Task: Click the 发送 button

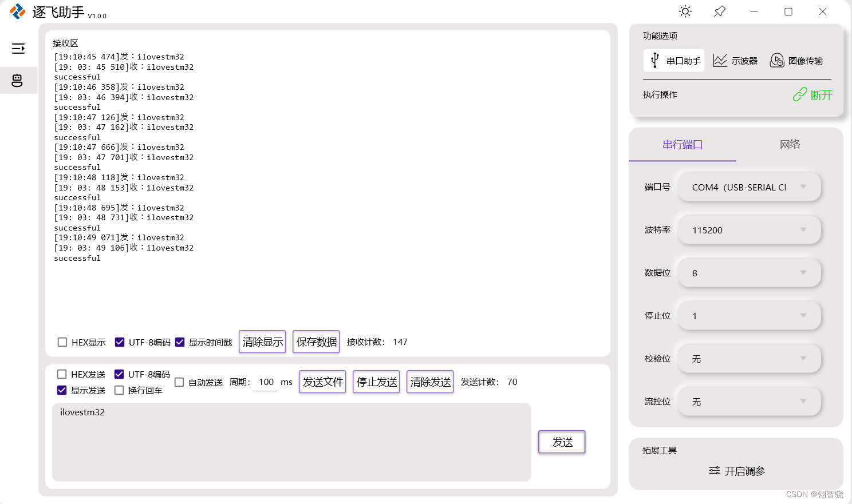Action: (562, 442)
